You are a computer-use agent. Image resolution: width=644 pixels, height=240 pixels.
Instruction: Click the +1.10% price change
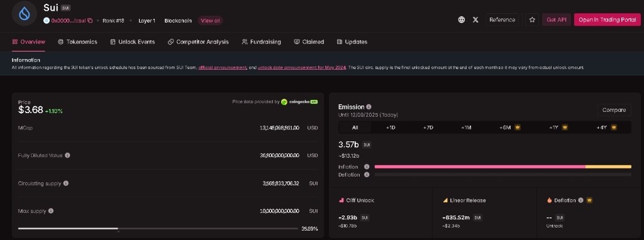click(54, 111)
